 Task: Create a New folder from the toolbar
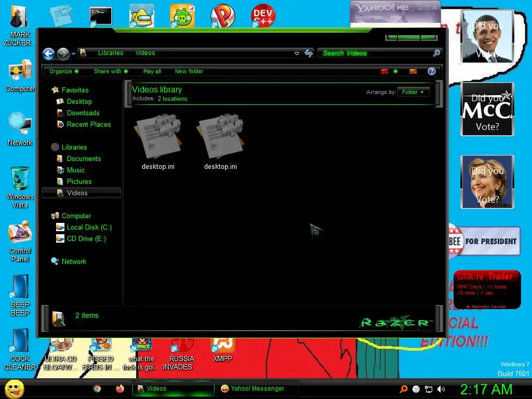pos(189,71)
